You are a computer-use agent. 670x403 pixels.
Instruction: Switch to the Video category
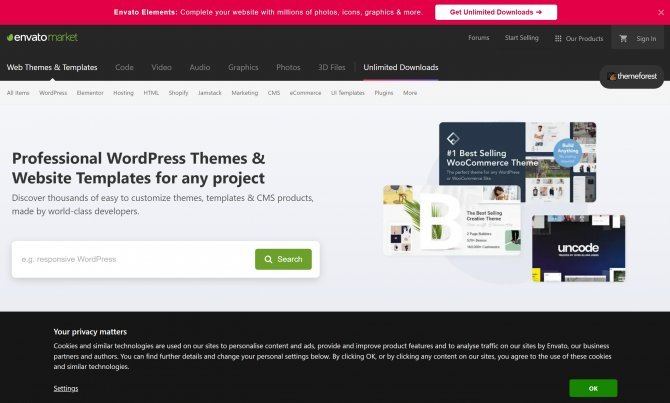click(x=161, y=67)
